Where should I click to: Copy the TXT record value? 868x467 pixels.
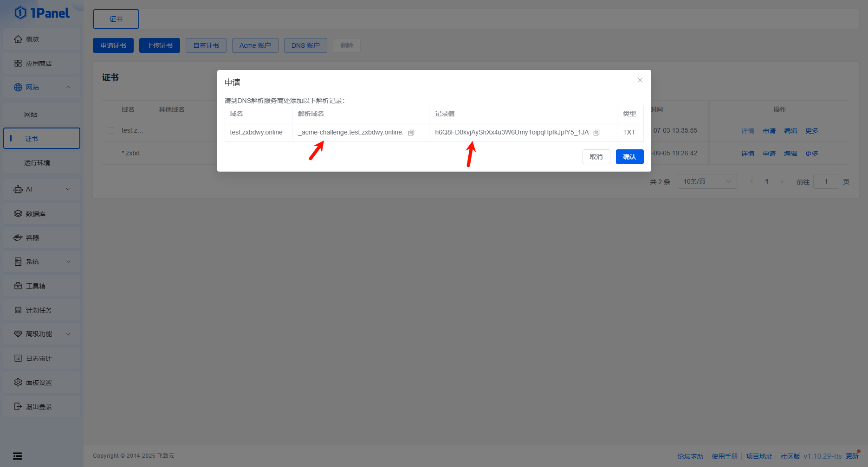tap(596, 133)
